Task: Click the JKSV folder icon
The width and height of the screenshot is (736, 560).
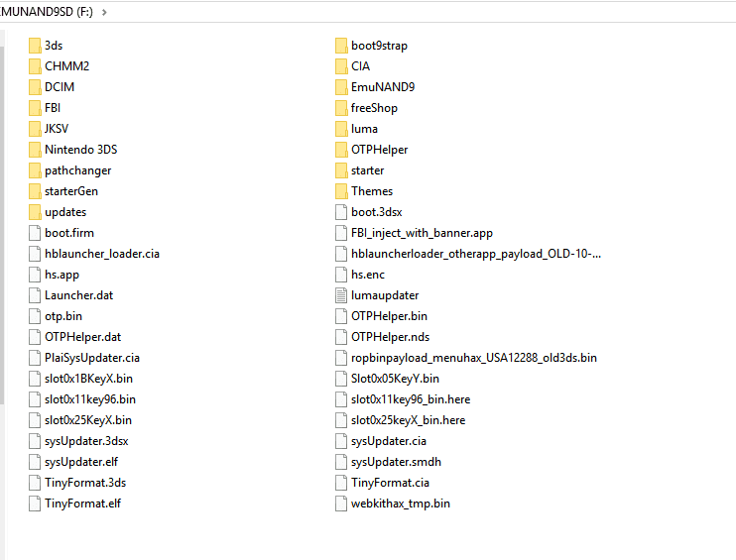Action: [x=35, y=129]
